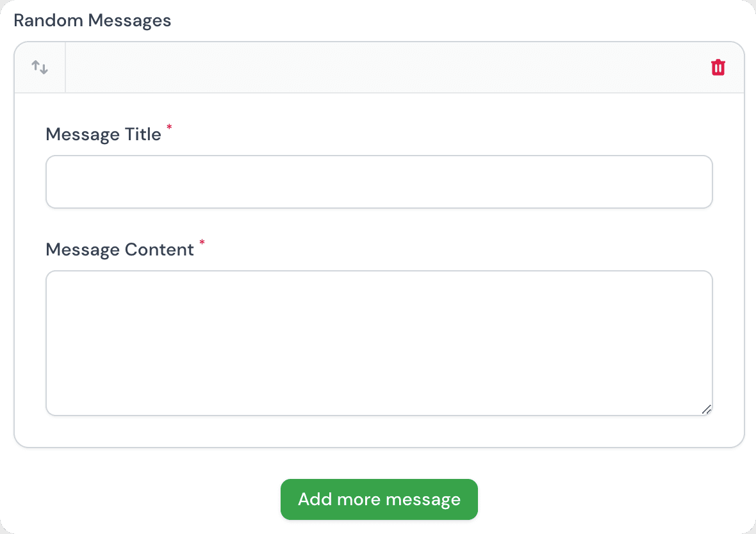Grab the sort handle of the message item
Viewport: 756px width, 534px height.
coord(40,67)
